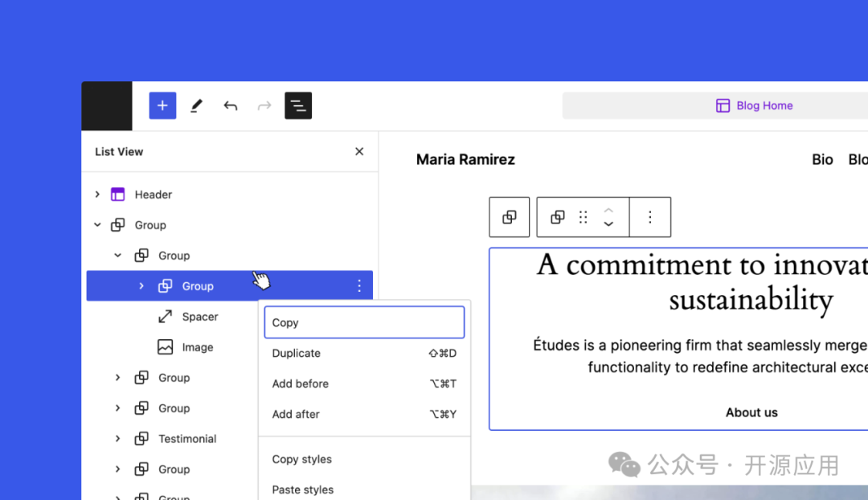Click the blue block inserter plus button
This screenshot has width=868, height=500.
162,105
